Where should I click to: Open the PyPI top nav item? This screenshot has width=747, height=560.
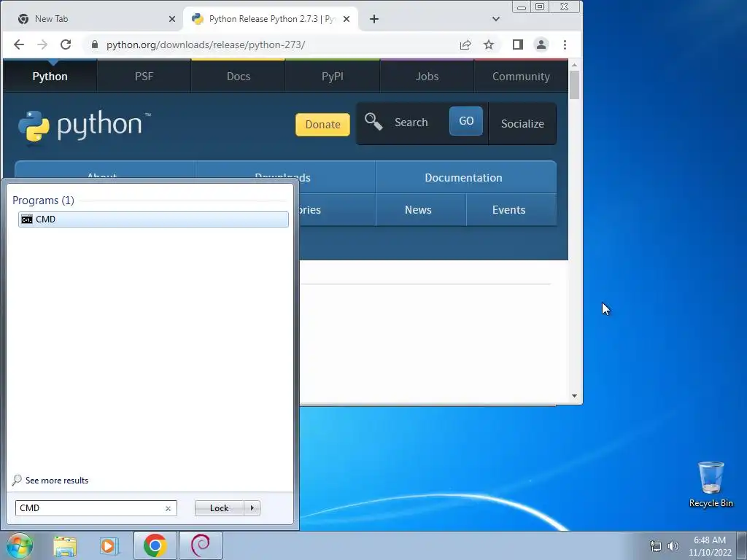(333, 76)
